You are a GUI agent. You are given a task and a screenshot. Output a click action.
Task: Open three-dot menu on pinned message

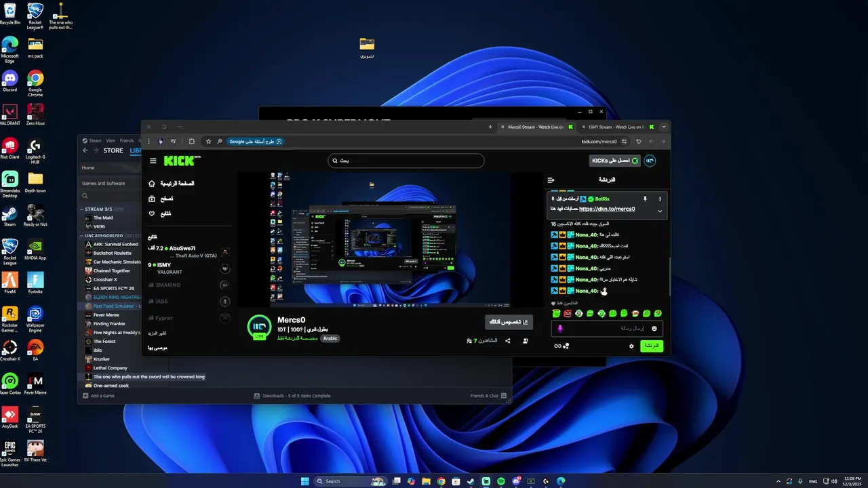pos(660,199)
